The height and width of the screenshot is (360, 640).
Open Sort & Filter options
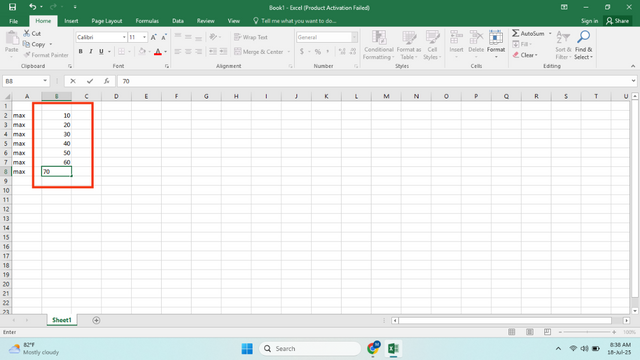click(563, 45)
